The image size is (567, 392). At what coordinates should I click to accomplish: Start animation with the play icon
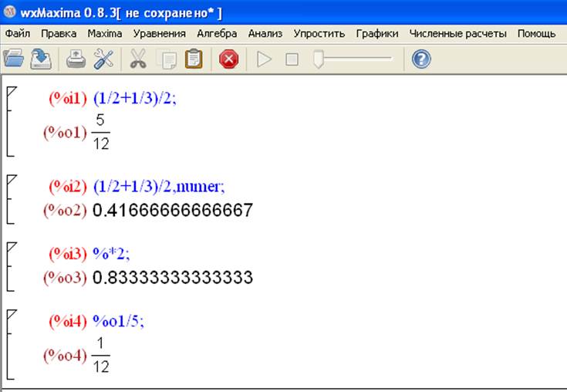tap(264, 59)
